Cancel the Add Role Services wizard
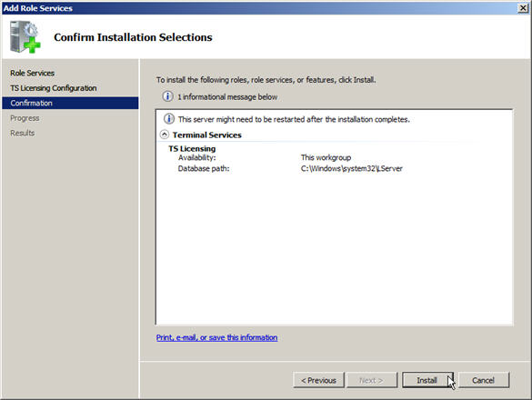This screenshot has width=532, height=400. (484, 380)
